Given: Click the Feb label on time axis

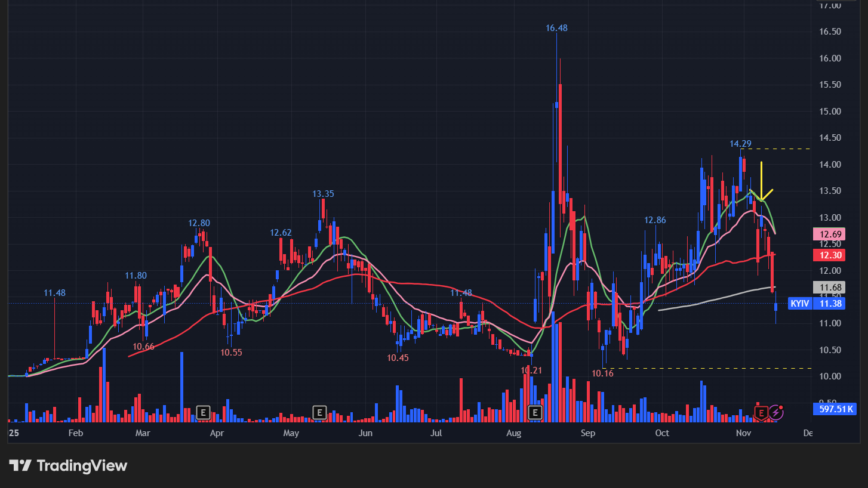Looking at the screenshot, I should (75, 433).
